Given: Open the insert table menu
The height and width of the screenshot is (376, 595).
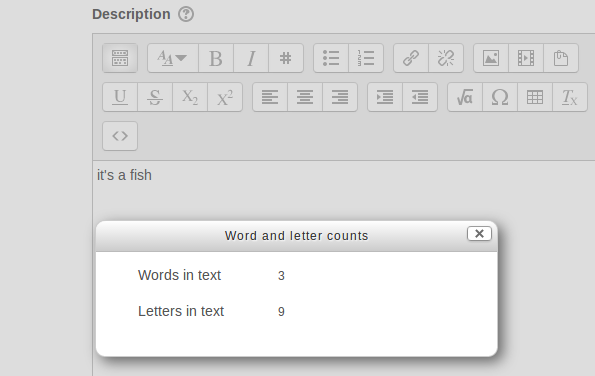Looking at the screenshot, I should [535, 97].
